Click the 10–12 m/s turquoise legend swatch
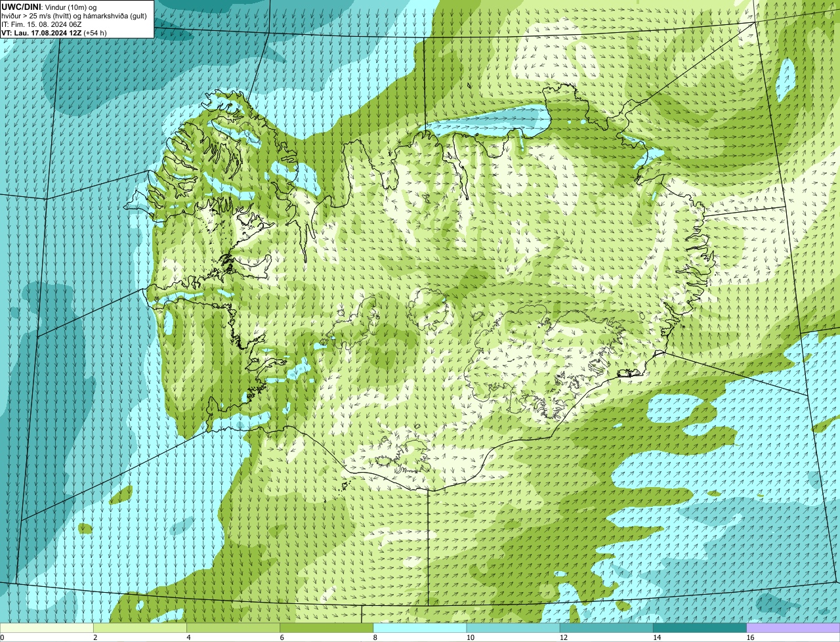Viewport: 840px width, 642px height. [513, 628]
